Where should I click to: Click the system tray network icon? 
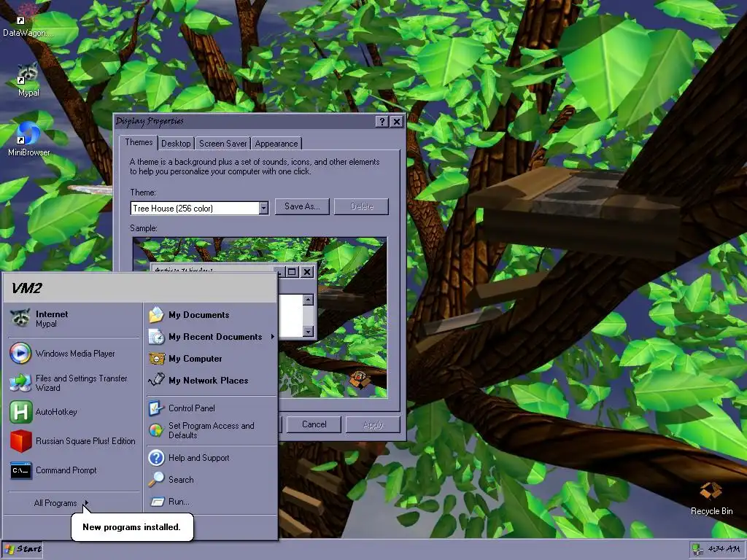pyautogui.click(x=697, y=550)
